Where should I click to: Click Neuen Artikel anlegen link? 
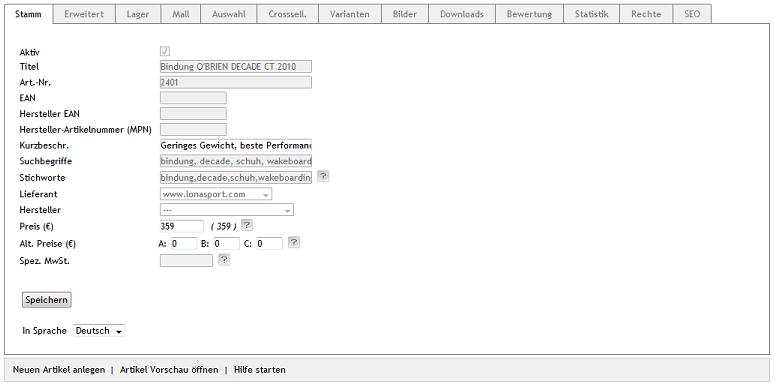[x=59, y=370]
